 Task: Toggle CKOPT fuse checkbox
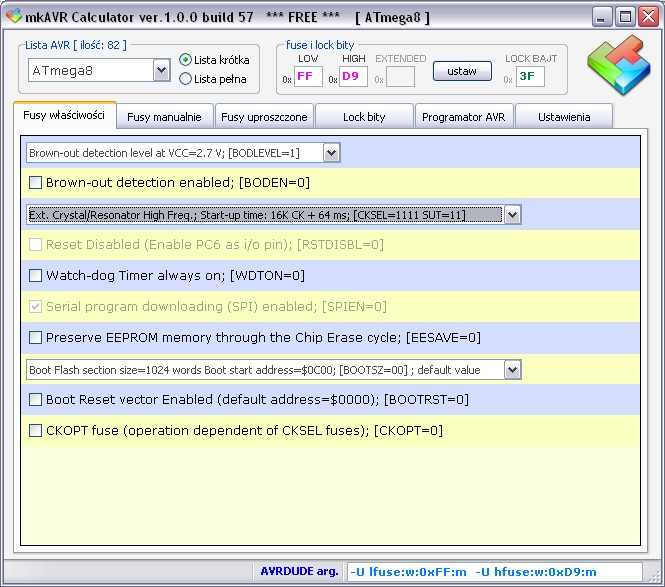(35, 431)
